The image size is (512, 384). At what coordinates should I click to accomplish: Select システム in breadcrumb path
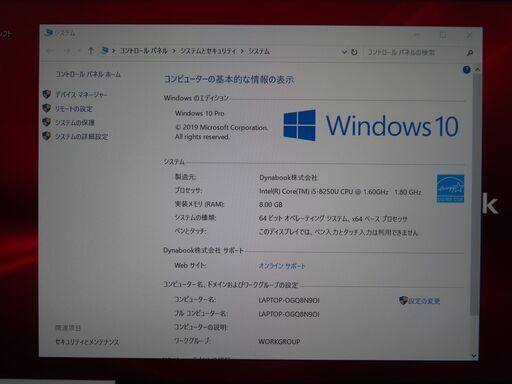(x=259, y=51)
